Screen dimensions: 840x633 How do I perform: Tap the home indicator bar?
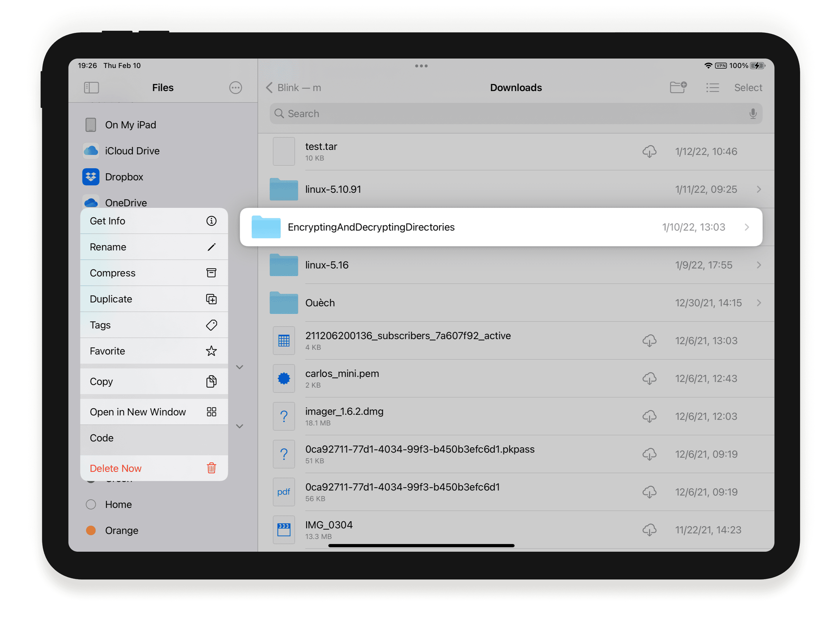pos(421,546)
